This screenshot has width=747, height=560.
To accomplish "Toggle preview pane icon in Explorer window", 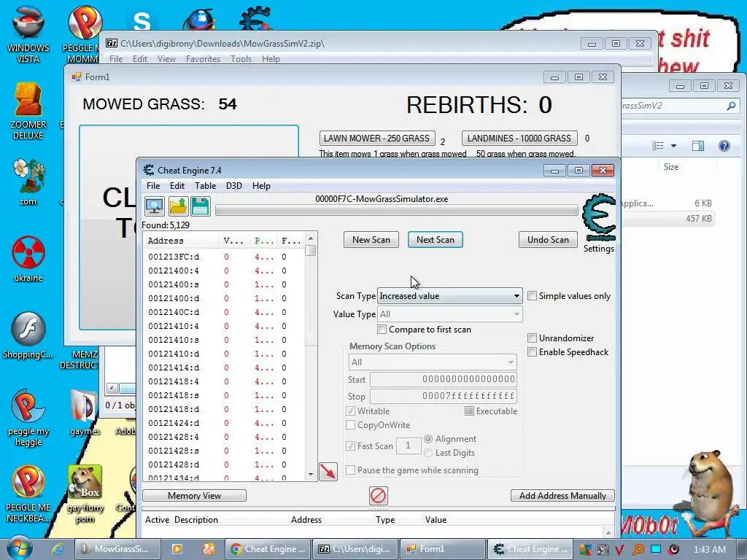I will coord(698,146).
